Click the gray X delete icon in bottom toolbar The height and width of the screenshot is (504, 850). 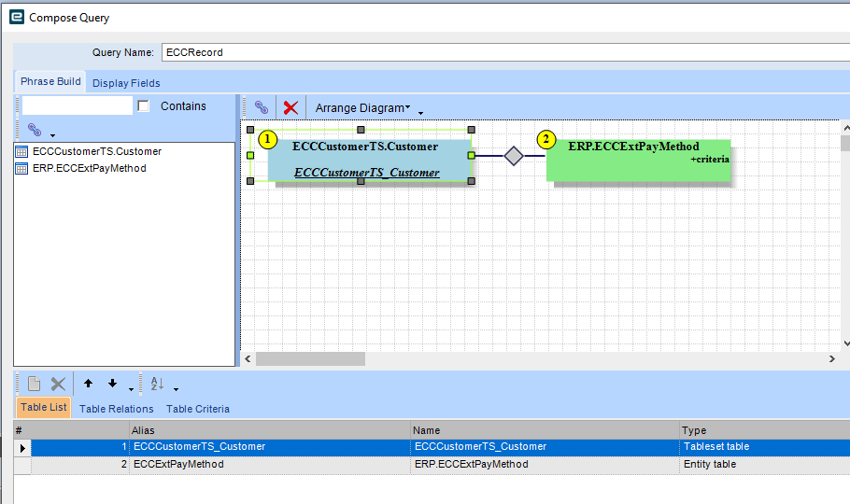58,385
